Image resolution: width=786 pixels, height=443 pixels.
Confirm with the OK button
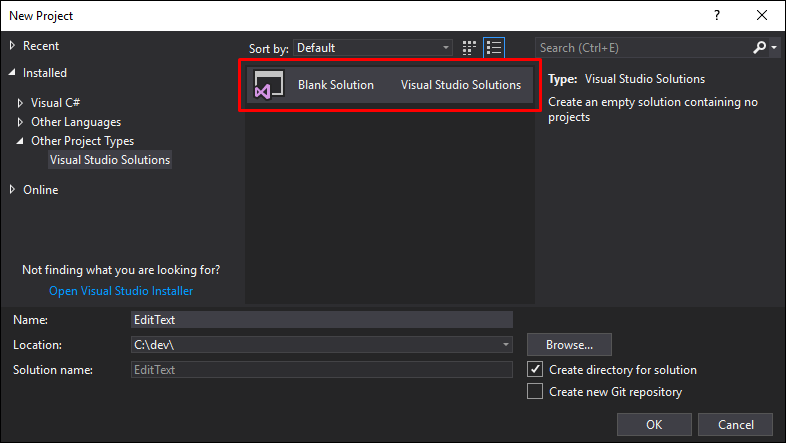pyautogui.click(x=654, y=424)
